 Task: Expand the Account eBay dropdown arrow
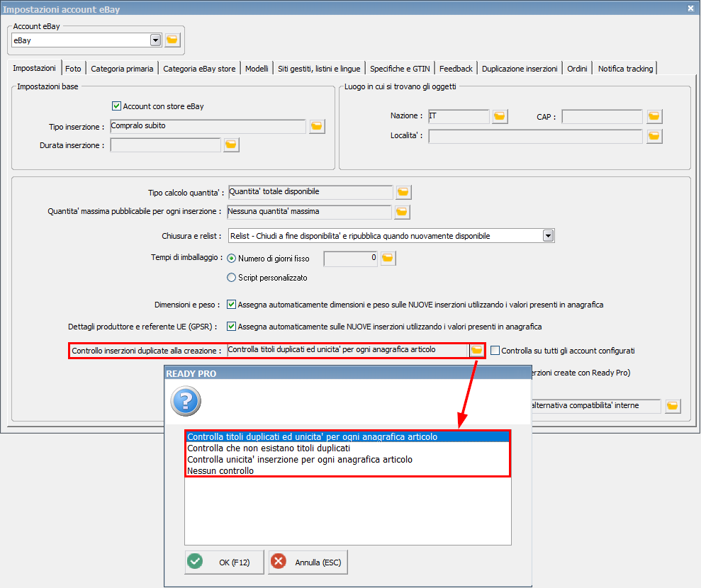[x=155, y=40]
